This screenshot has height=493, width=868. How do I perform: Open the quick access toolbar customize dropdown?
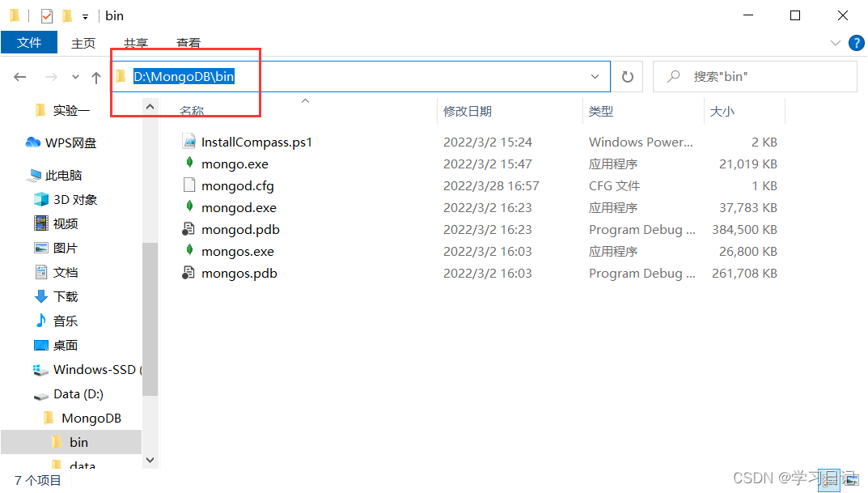[x=85, y=17]
